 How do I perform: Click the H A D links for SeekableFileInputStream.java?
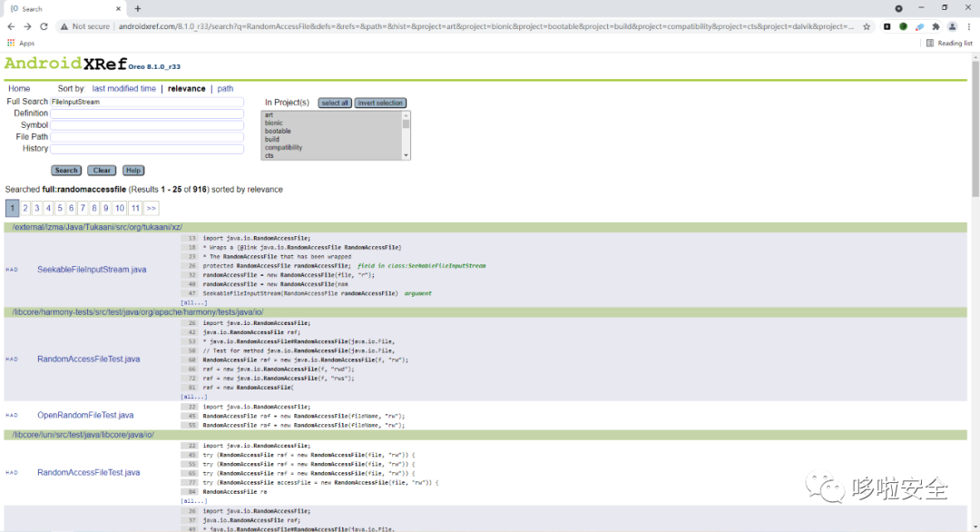pos(12,270)
